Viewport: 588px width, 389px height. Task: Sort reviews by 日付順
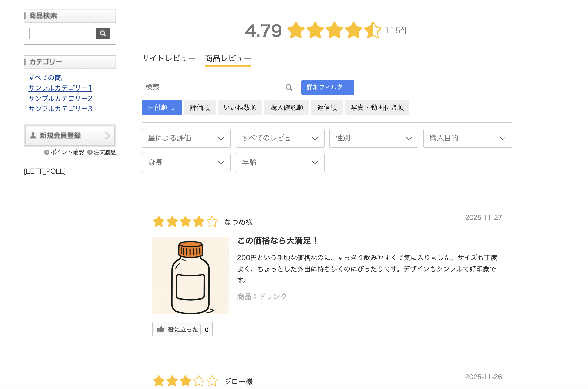point(162,107)
